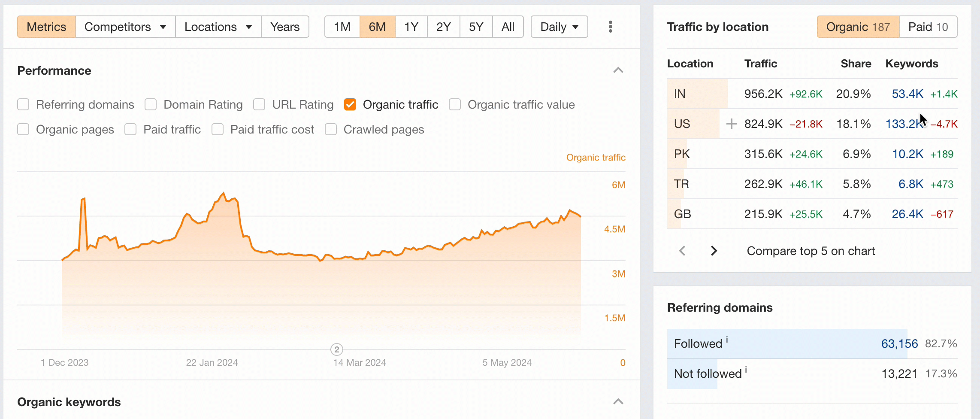Switch to the Paid traffic tab
This screenshot has height=419, width=980.
pyautogui.click(x=928, y=27)
